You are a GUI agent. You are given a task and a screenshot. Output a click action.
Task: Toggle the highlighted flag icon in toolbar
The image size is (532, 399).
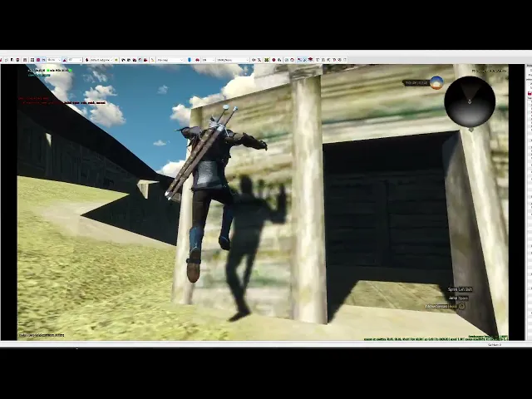(299, 60)
